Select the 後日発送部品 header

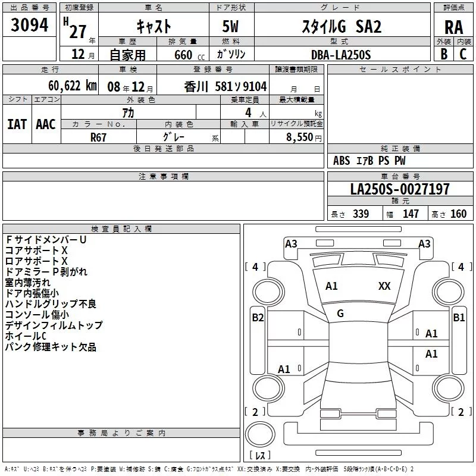164,148
